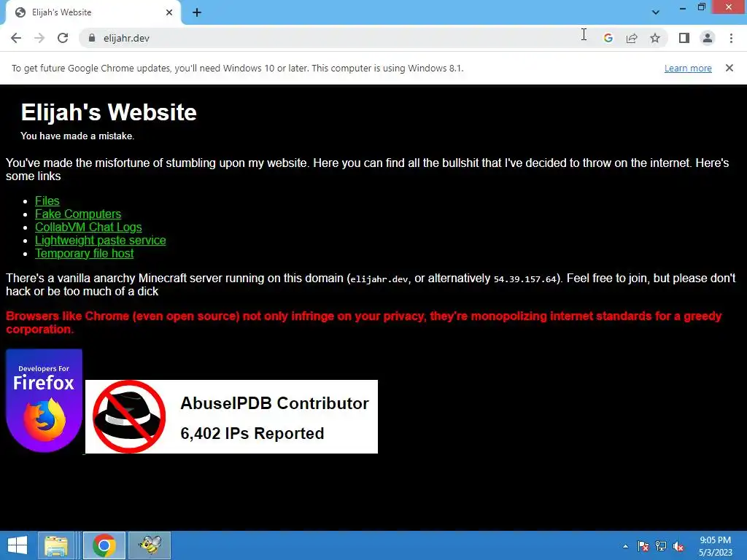The image size is (747, 560).
Task: Open the CollabVM Chat Logs link
Action: coord(88,227)
